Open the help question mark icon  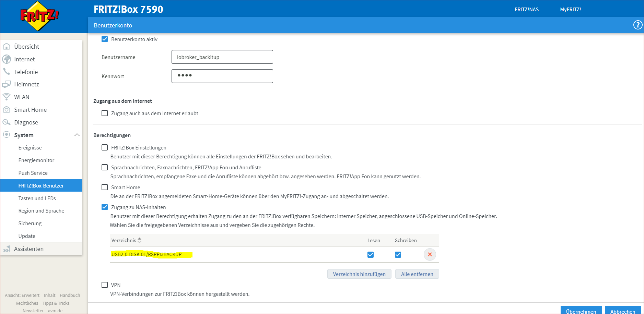[637, 25]
